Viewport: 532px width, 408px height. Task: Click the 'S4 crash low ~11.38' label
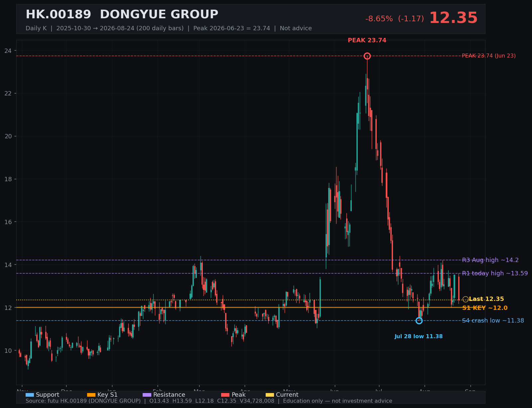493,321
